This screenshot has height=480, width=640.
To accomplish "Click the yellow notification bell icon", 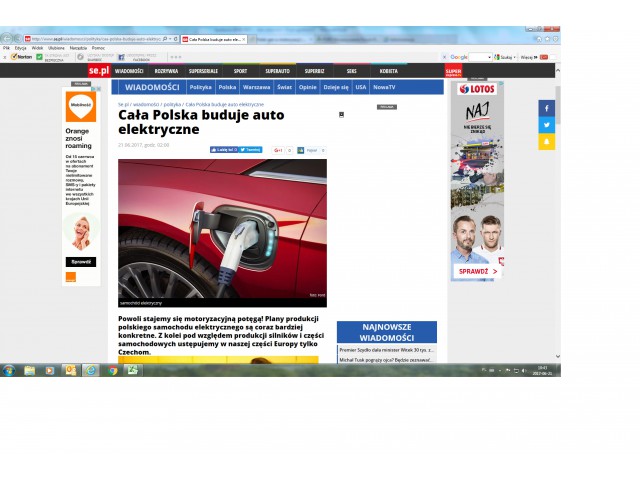I will [x=547, y=142].
